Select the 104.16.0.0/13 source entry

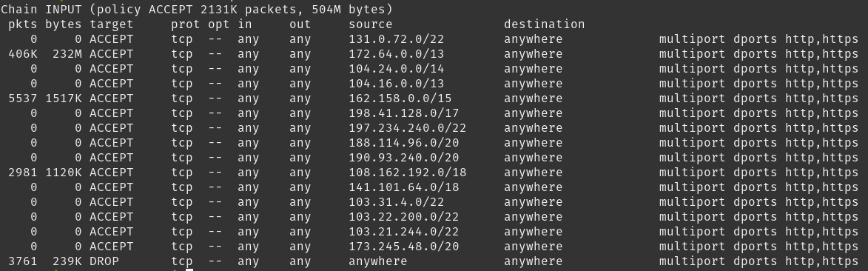[397, 84]
